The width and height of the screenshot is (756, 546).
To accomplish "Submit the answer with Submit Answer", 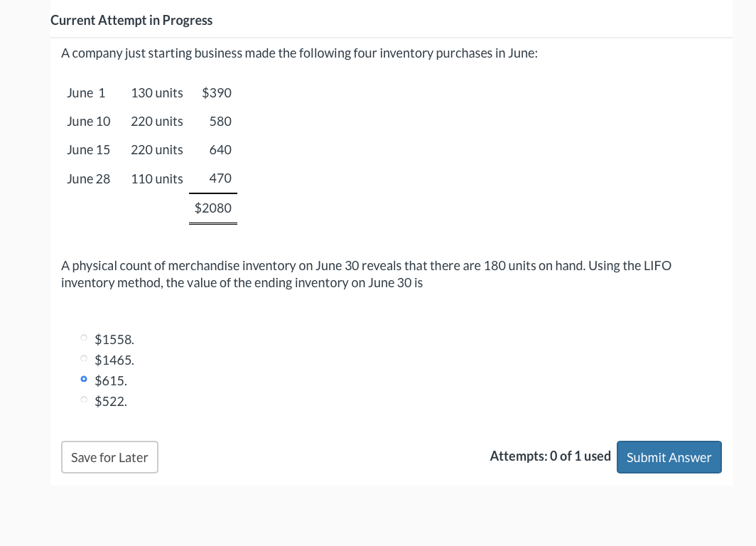I will pyautogui.click(x=669, y=457).
